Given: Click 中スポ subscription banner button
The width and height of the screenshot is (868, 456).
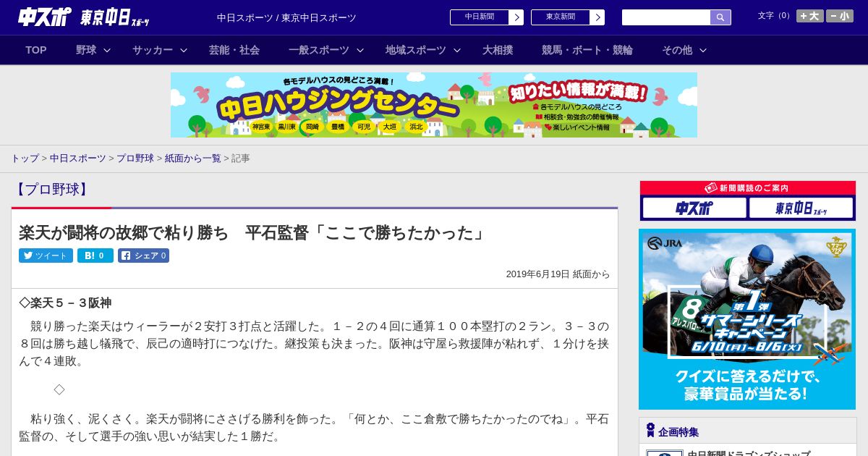Looking at the screenshot, I should [x=694, y=208].
